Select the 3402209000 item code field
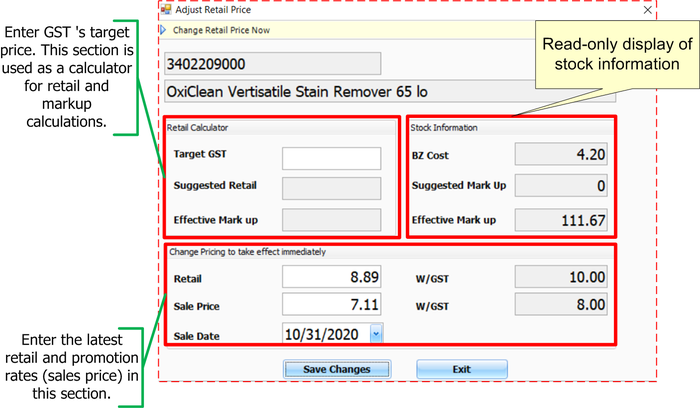Viewport: 700px width, 408px height. pyautogui.click(x=273, y=64)
